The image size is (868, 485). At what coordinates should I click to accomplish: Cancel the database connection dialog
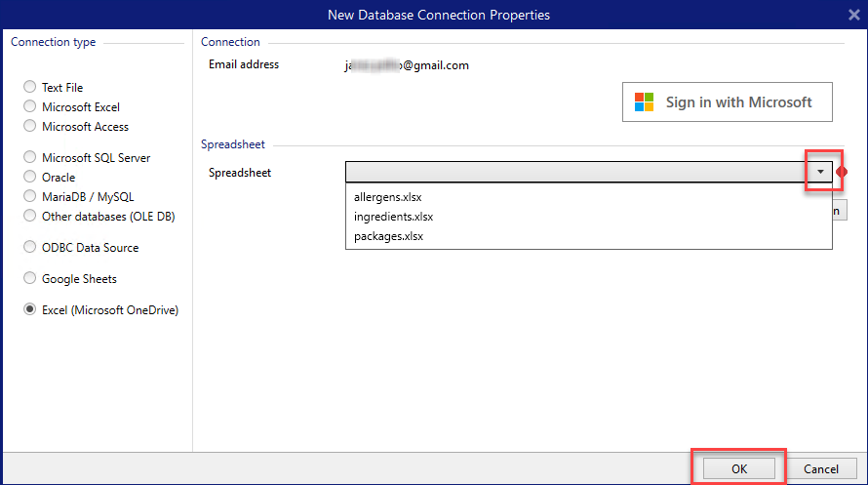[x=821, y=469]
